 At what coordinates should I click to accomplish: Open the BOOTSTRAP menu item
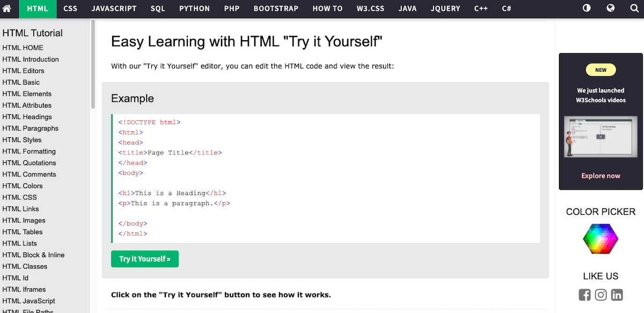click(275, 9)
